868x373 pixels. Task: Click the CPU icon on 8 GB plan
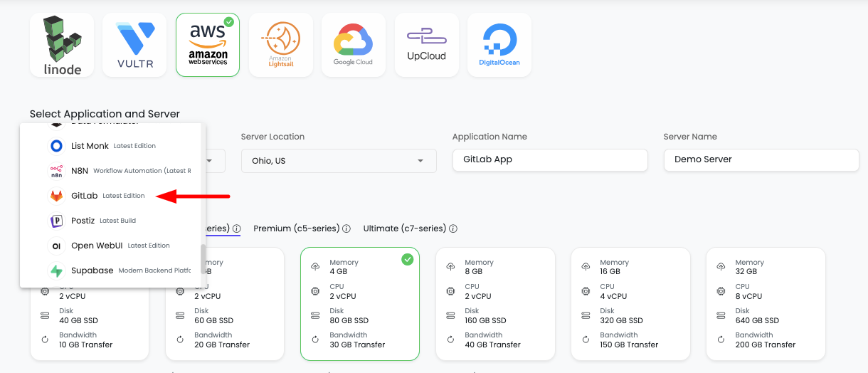(450, 291)
